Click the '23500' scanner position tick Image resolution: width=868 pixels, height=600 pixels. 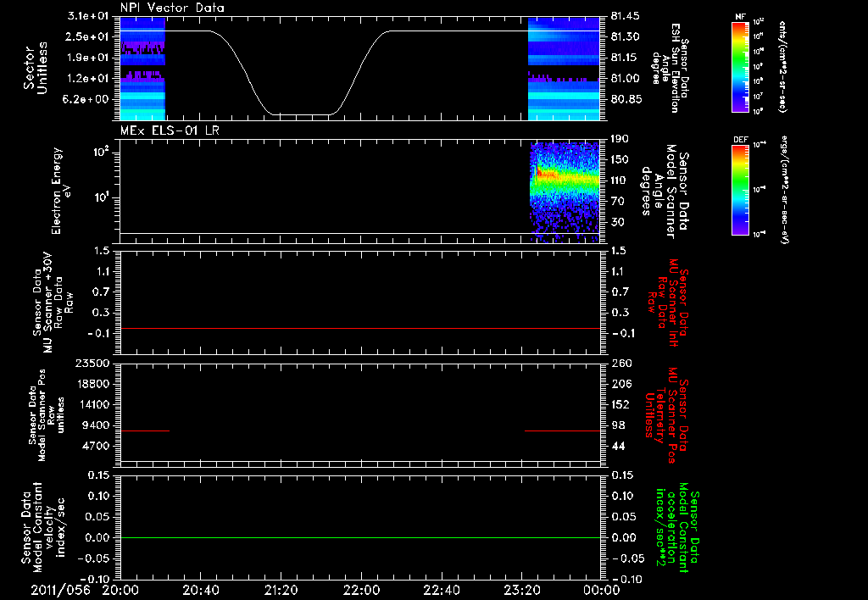(92, 363)
